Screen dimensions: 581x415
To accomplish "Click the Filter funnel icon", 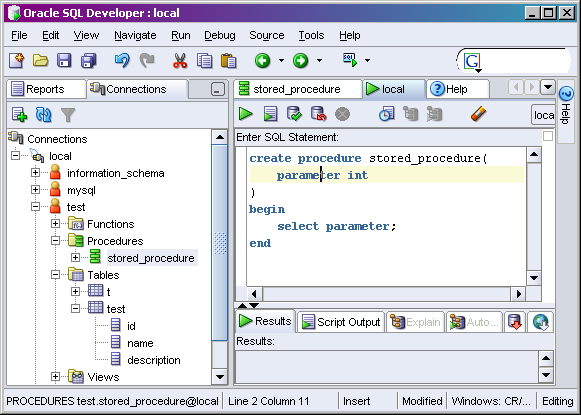I will tap(68, 114).
